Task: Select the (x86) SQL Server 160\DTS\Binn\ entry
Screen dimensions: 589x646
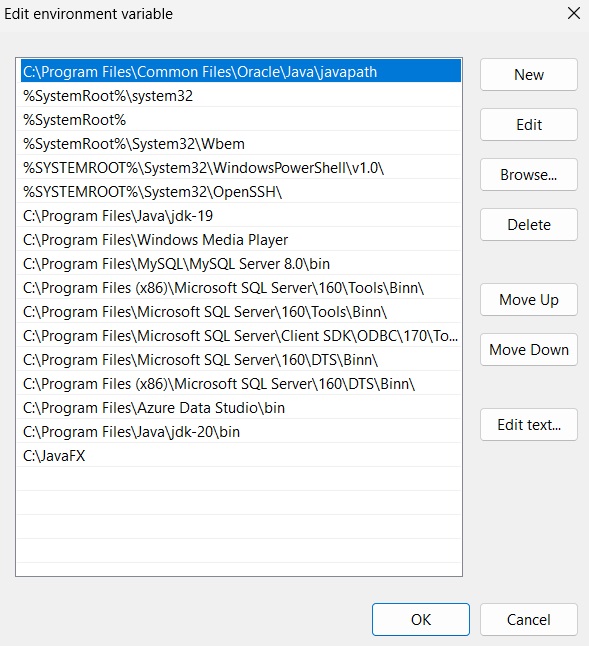Action: click(x=241, y=383)
